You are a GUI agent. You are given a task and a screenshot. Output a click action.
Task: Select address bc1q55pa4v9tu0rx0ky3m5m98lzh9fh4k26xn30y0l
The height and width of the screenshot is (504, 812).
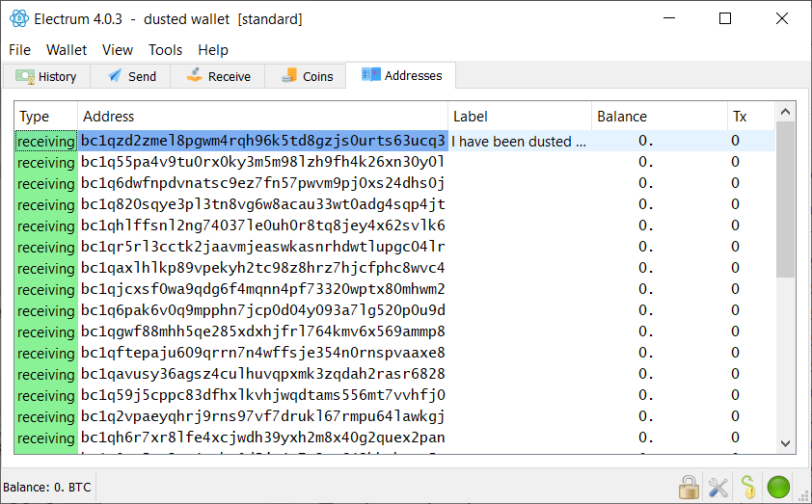[262, 162]
